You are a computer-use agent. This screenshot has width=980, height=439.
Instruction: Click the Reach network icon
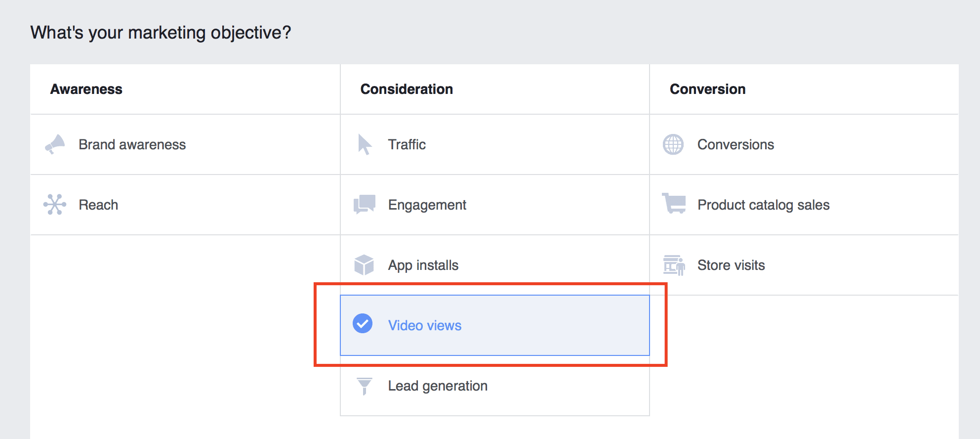pos(55,205)
